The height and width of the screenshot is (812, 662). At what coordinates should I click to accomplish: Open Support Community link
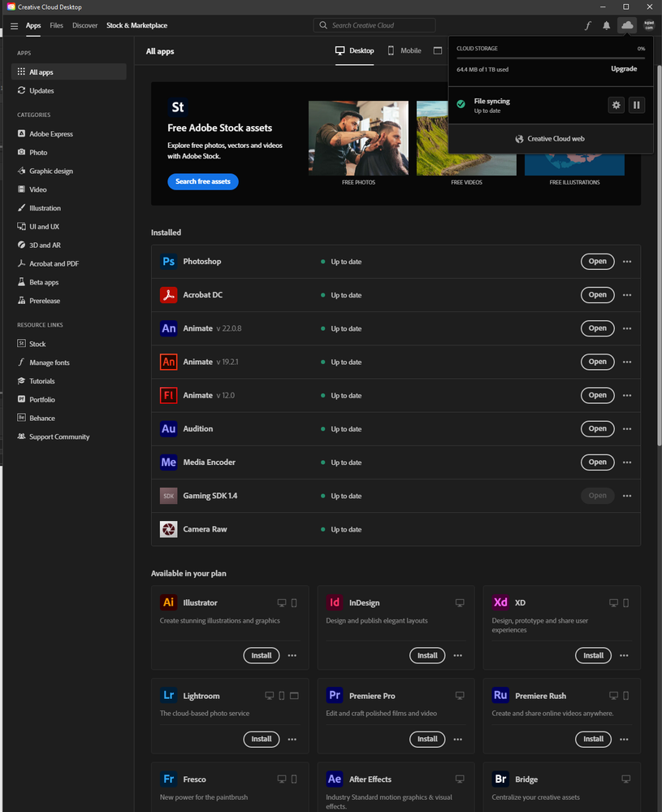pos(68,436)
